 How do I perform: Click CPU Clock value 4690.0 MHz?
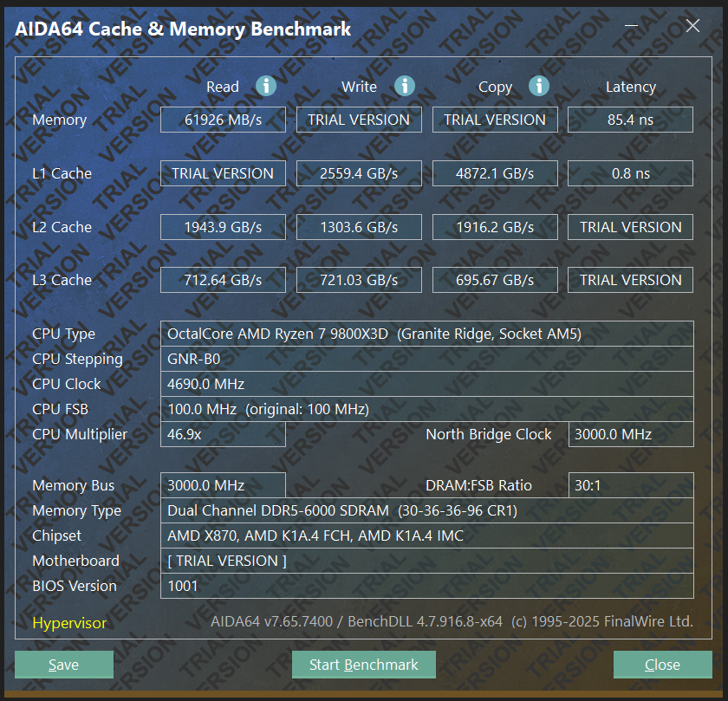[x=427, y=384]
